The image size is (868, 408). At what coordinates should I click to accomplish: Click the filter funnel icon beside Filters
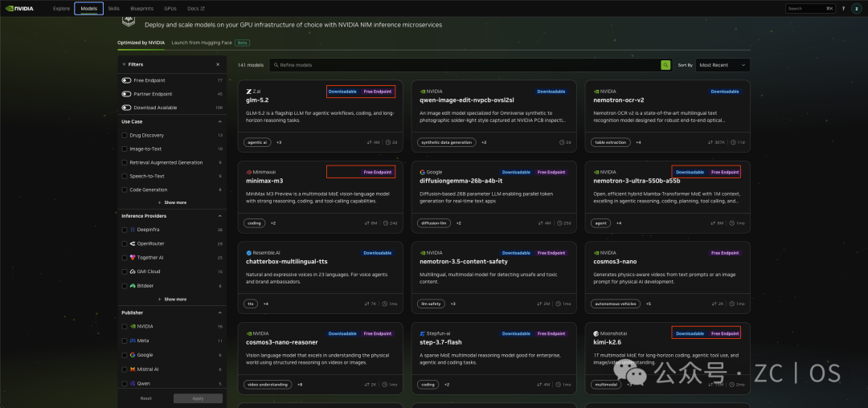click(x=124, y=65)
